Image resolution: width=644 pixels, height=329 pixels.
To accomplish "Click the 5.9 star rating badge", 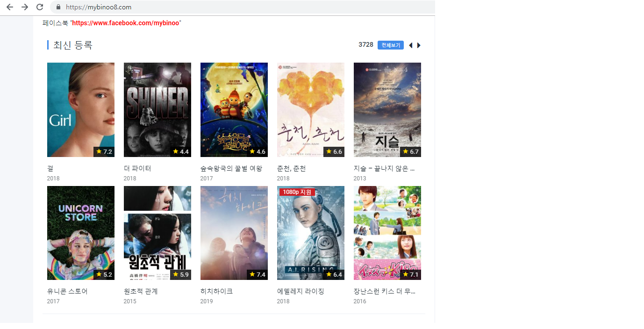I will tap(180, 274).
